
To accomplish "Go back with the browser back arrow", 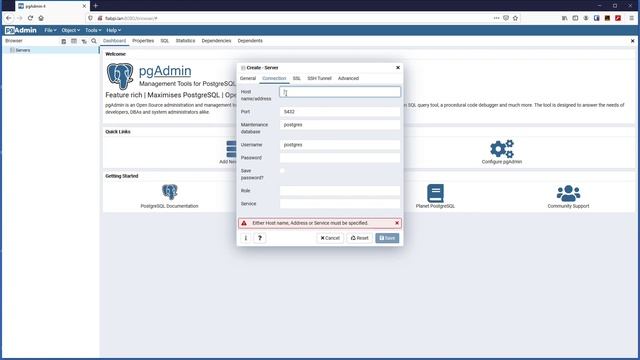I will click(9, 18).
